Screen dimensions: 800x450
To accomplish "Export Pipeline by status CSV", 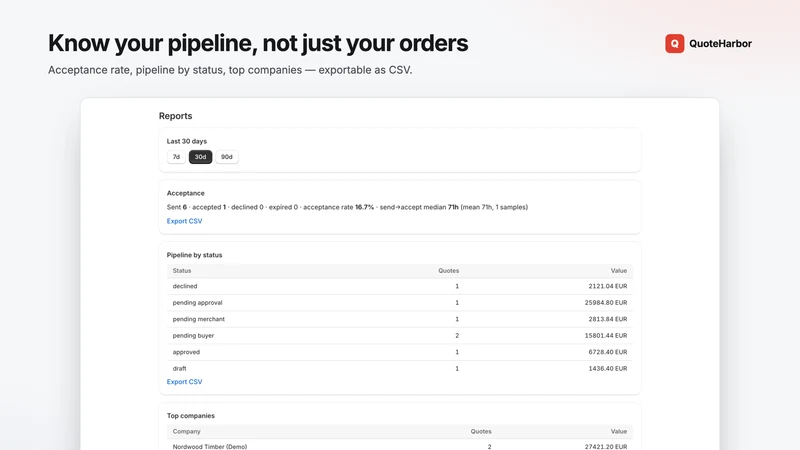I will [x=184, y=382].
